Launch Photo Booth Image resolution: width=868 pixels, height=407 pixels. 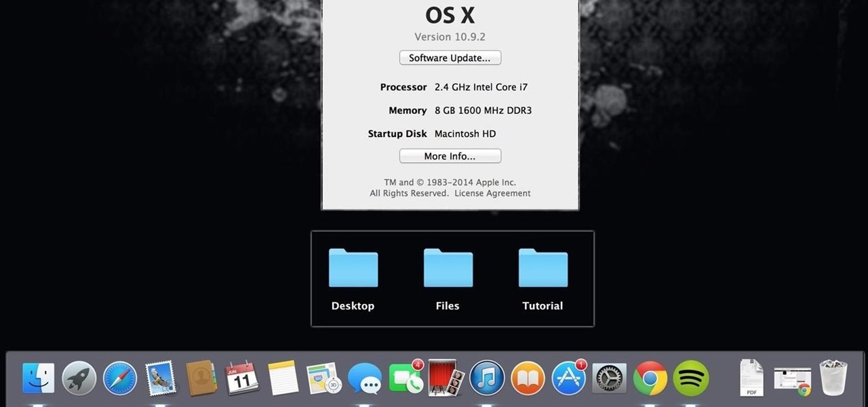click(446, 378)
